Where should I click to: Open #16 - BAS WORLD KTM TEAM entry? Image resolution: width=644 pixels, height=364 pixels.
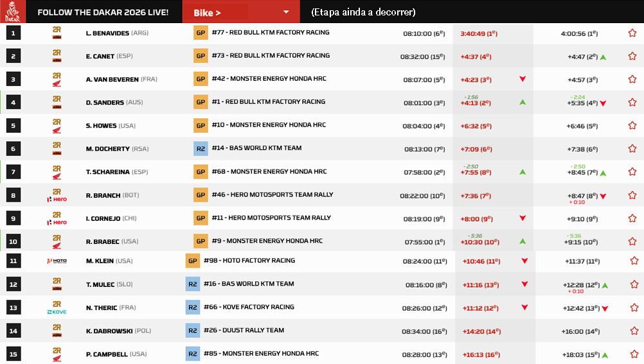(x=249, y=284)
